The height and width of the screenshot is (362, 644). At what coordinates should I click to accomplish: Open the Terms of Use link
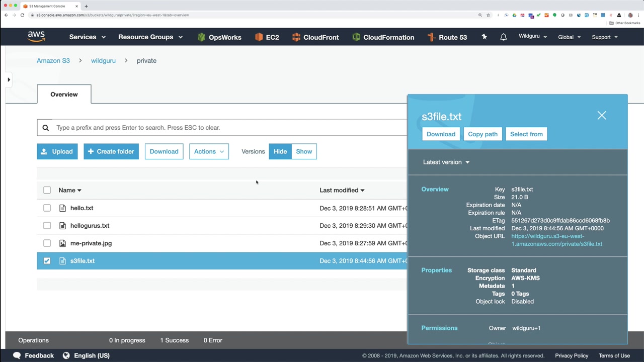pos(614,355)
